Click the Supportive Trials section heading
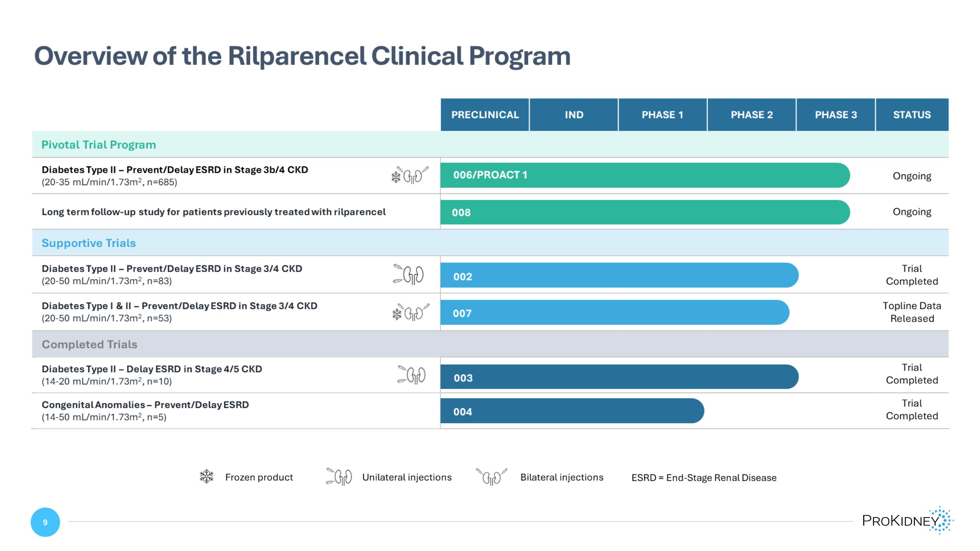 coord(88,243)
